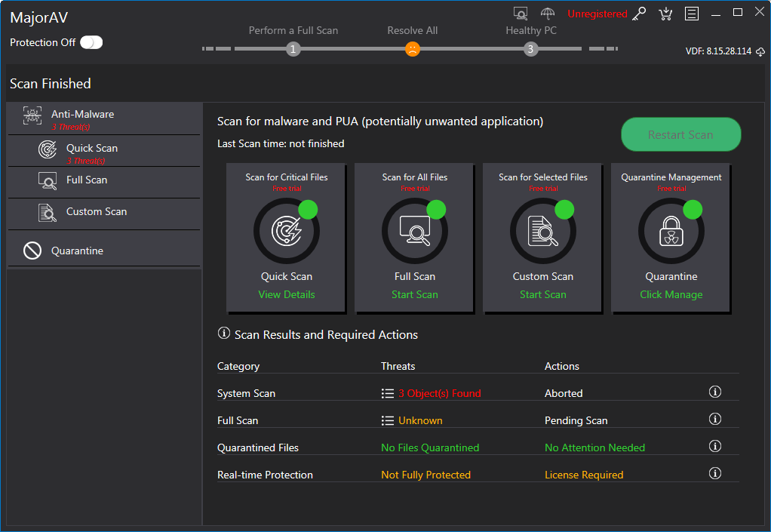The height and width of the screenshot is (532, 771).
Task: Show info for Real-time Protection row
Action: point(715,474)
